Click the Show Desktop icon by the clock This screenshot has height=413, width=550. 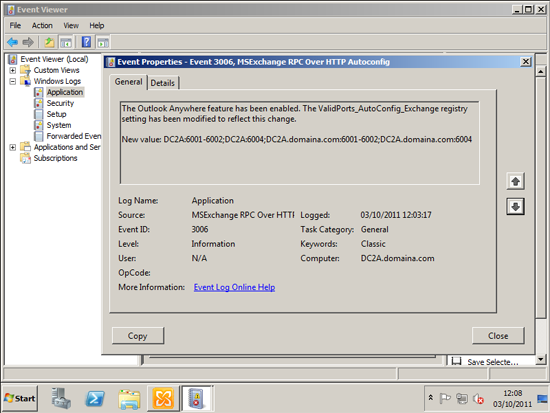pyautogui.click(x=542, y=399)
